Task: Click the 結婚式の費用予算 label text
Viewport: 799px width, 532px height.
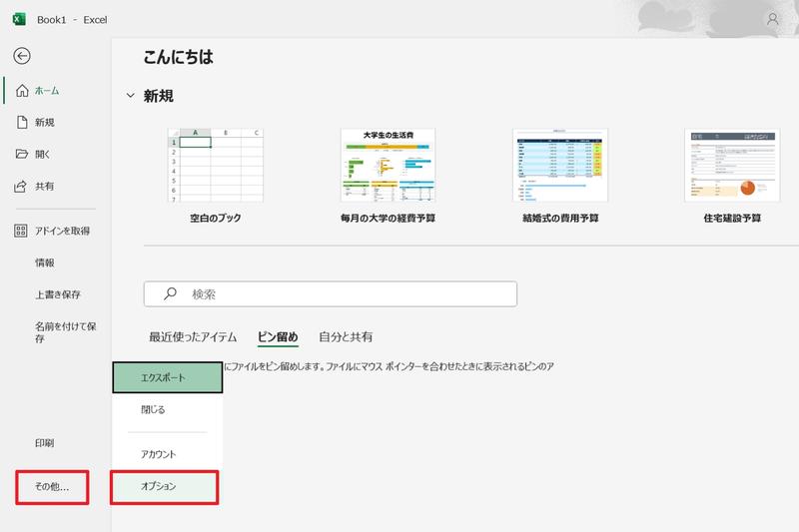Action: (x=560, y=218)
